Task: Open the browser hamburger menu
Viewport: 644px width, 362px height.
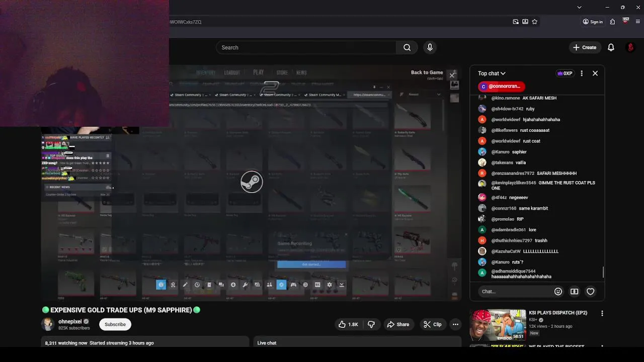Action: coord(638,22)
